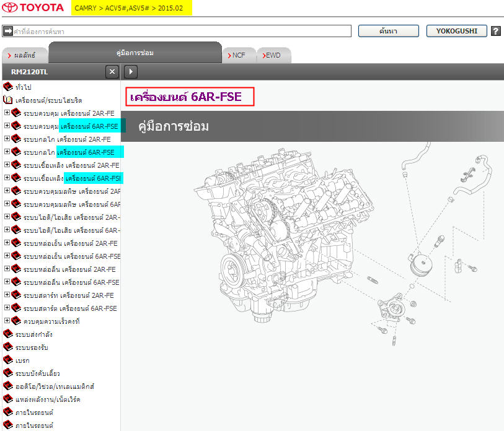Open ระบบส่งกำลัง section
The image size is (504, 431).
point(34,334)
